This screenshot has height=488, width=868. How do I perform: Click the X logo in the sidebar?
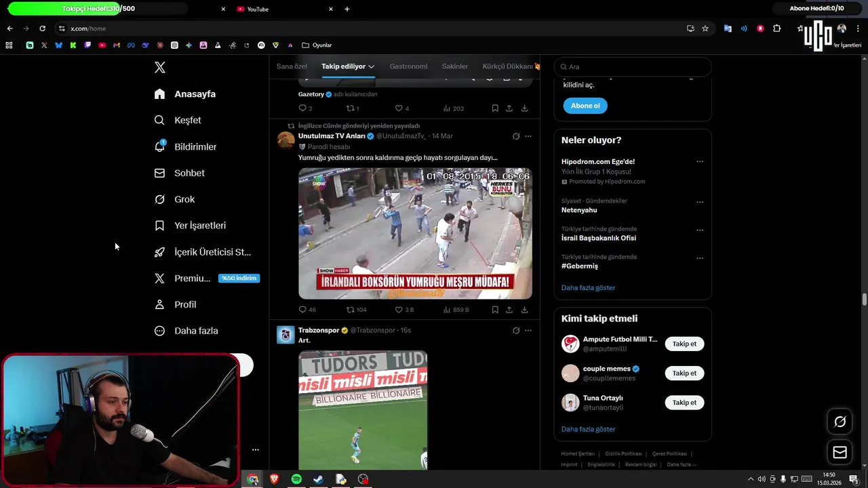coord(159,67)
